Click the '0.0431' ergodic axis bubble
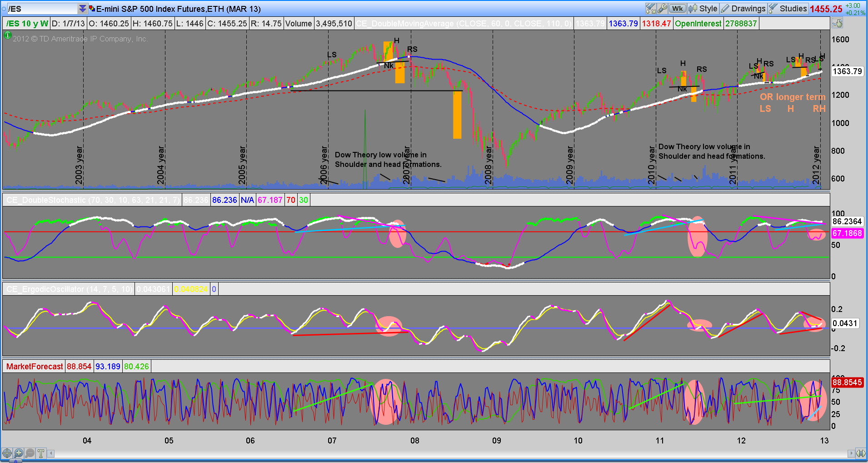Screen dimensions: 868x463 (x=845, y=323)
